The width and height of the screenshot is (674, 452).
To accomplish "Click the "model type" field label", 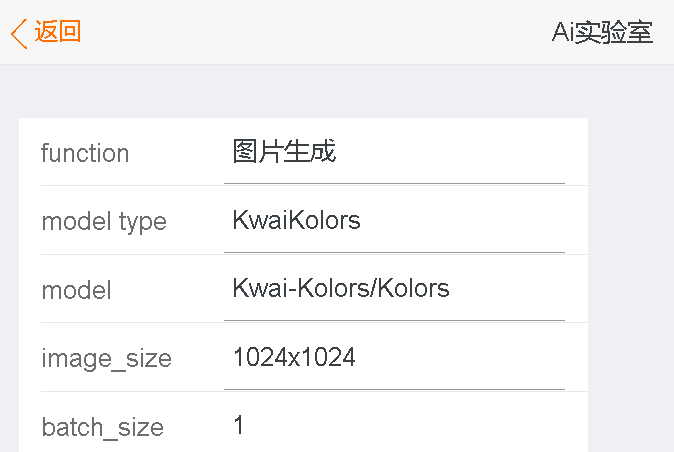I will (x=104, y=221).
